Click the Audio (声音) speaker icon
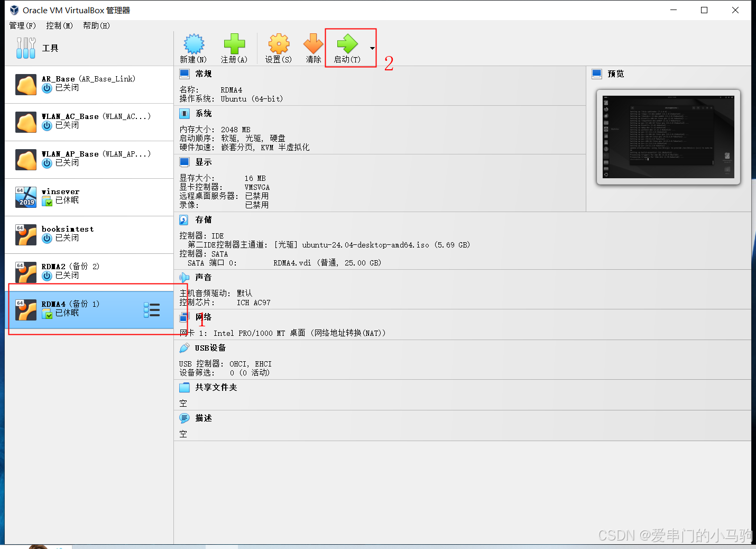This screenshot has height=549, width=756. coord(184,277)
